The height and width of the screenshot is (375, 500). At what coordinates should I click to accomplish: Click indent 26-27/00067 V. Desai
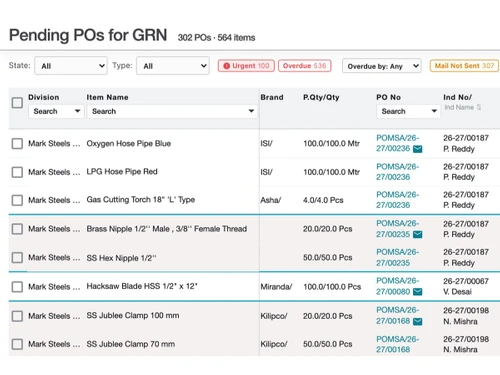(x=466, y=287)
